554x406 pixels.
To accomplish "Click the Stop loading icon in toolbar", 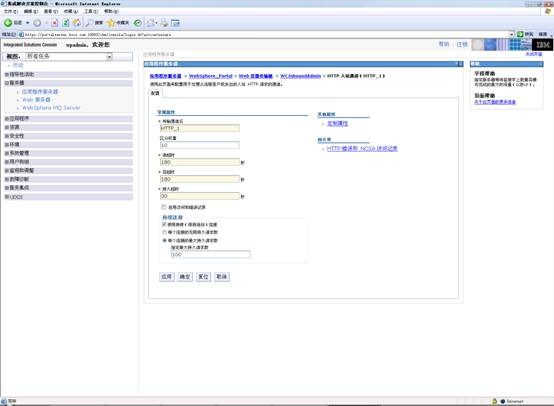I will 54,23.
